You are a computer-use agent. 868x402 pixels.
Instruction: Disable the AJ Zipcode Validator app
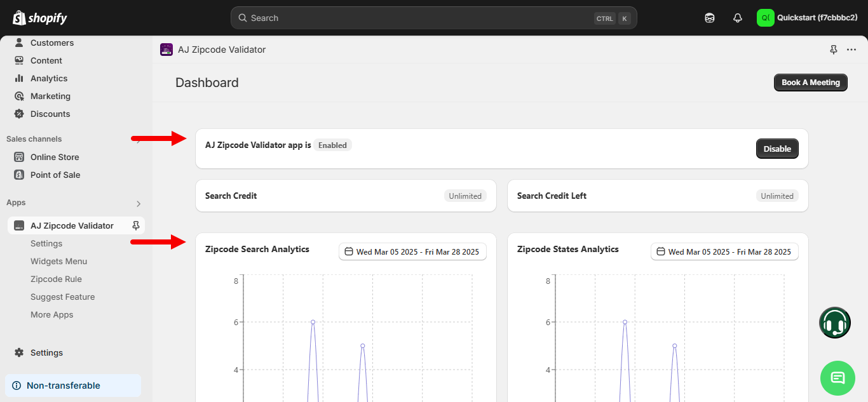tap(776, 149)
